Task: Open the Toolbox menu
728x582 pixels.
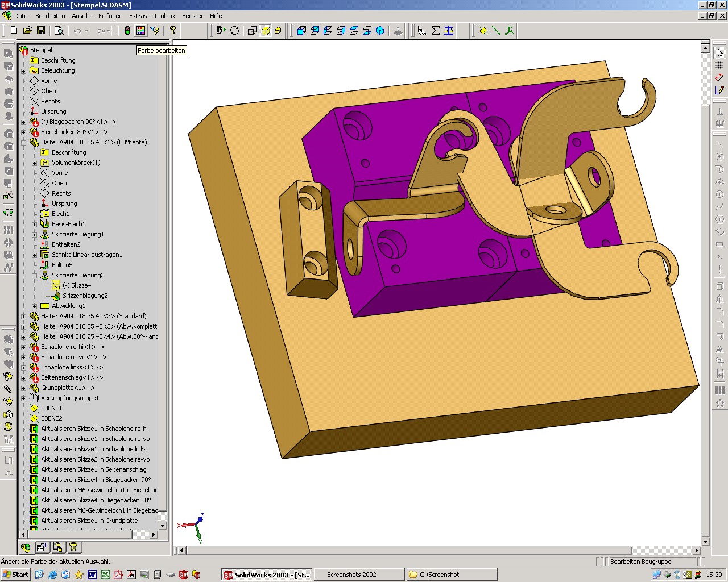Action: coord(164,16)
